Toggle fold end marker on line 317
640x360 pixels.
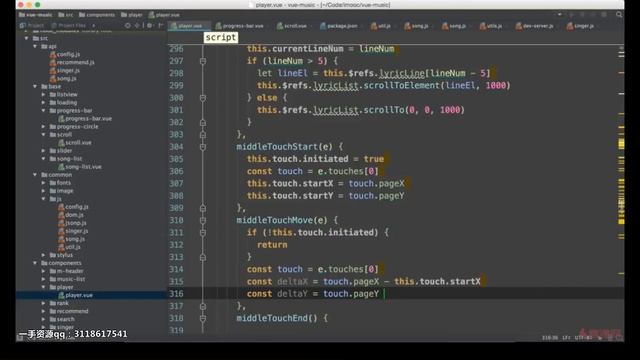point(202,306)
